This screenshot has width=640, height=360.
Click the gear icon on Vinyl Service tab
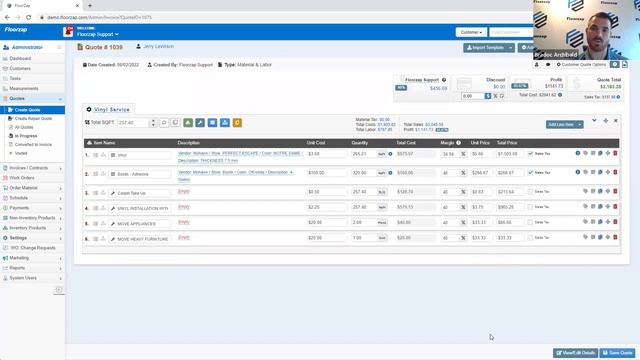[89, 109]
